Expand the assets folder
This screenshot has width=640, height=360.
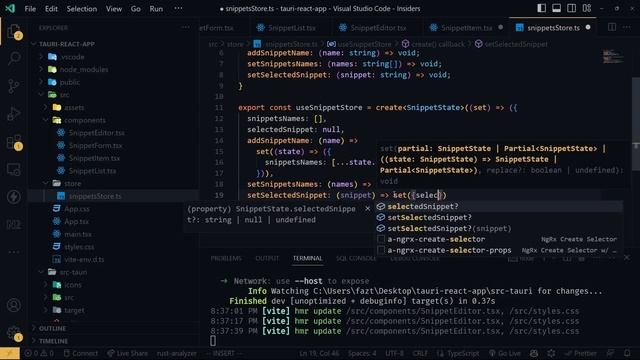point(68,107)
